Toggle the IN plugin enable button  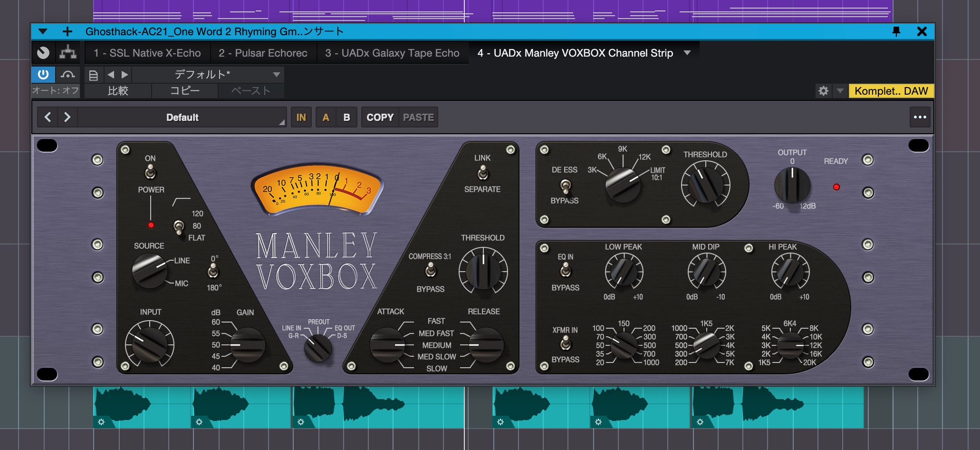tap(301, 117)
